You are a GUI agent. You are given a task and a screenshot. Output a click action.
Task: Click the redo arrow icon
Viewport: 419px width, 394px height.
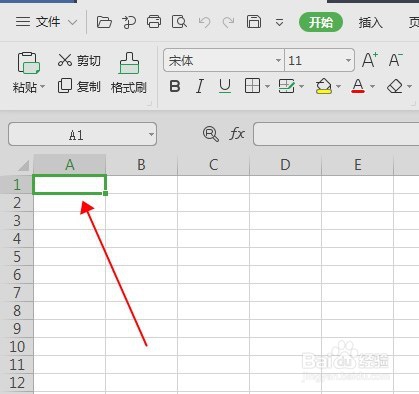point(228,23)
